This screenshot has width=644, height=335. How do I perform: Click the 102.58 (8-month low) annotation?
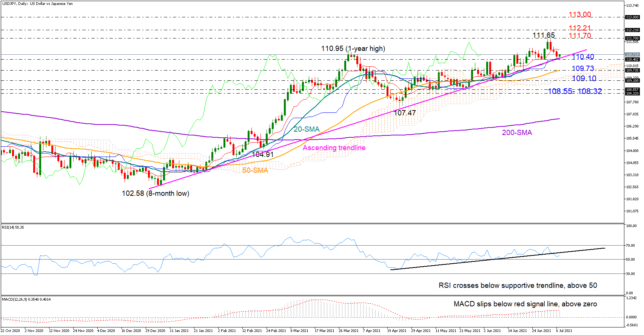(156, 194)
